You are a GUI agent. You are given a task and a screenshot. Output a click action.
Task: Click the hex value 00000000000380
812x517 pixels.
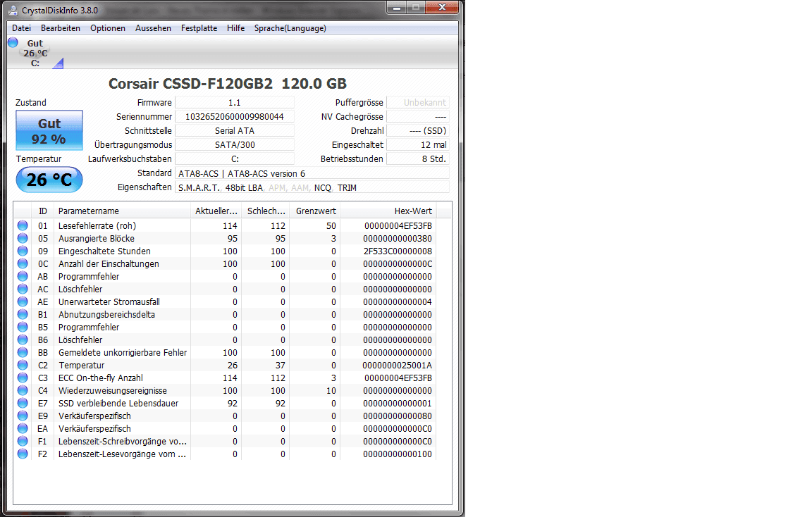[398, 238]
